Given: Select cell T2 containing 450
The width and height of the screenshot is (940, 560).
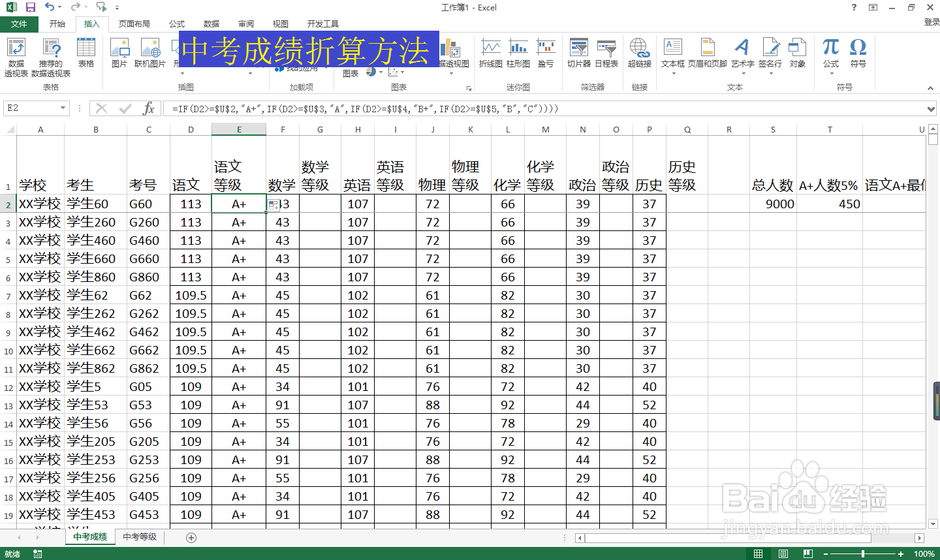Looking at the screenshot, I should (x=830, y=204).
